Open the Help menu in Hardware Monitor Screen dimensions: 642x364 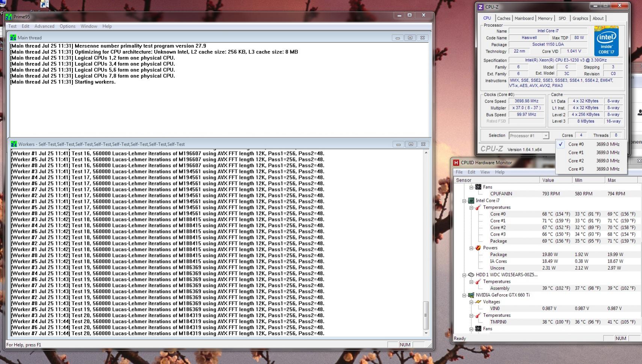[x=500, y=172]
